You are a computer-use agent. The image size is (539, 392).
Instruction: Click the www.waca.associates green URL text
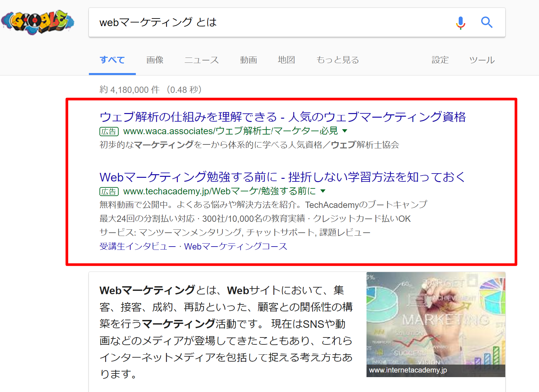click(231, 131)
